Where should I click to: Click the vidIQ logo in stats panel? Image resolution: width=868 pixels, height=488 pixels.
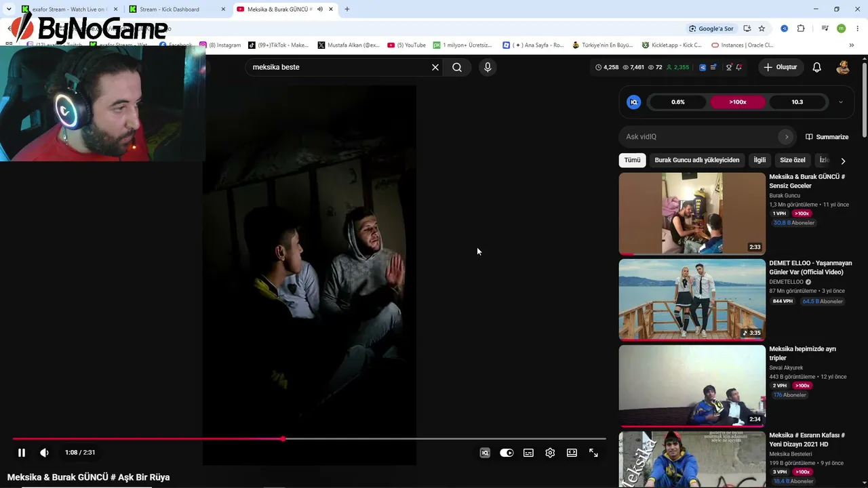pos(634,102)
